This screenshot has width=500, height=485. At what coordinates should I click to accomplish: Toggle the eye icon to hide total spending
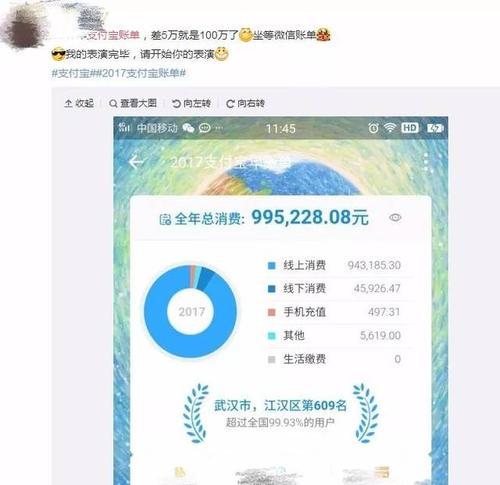click(395, 218)
